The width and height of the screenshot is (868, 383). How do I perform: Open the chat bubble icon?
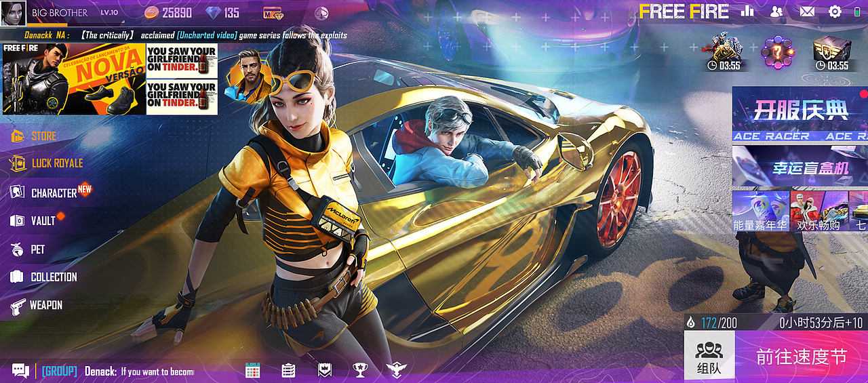(x=20, y=370)
